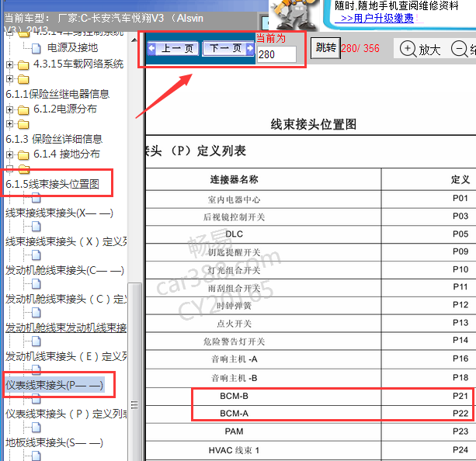Select 6.1.3 保险丝详细信息 tree item
Image resolution: width=476 pixels, height=461 pixels.
coord(54,139)
